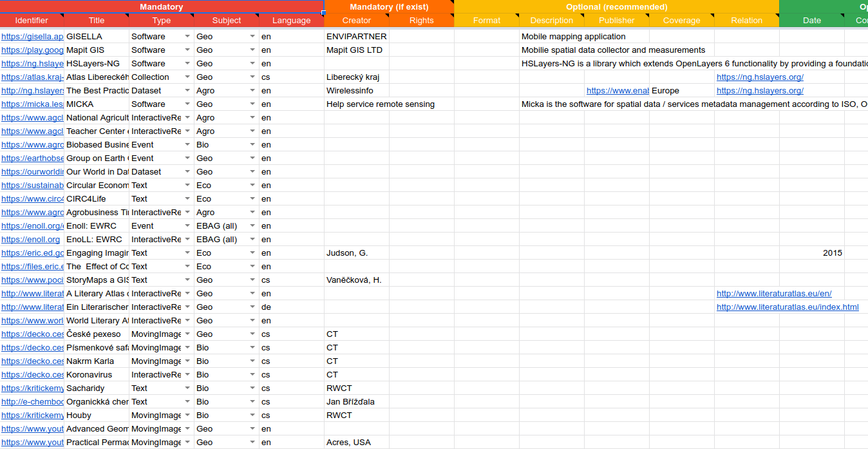Select the Jan Břížďala creator cell
Screen dimensions: 868x449
(x=357, y=402)
